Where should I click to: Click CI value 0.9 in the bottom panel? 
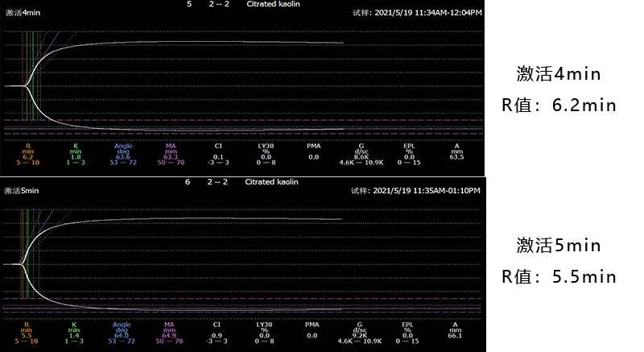[217, 335]
